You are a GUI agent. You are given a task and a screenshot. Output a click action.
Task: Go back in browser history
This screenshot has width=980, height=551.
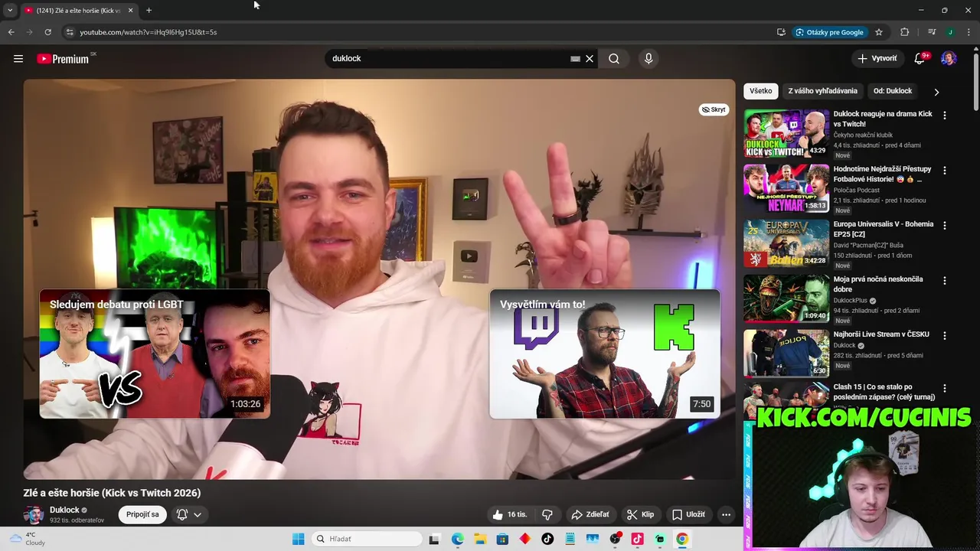(x=11, y=32)
